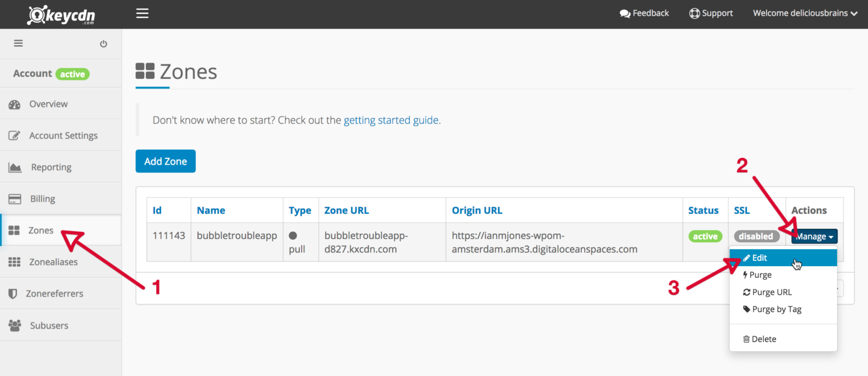Click the Zones grid icon in sidebar

click(x=14, y=231)
